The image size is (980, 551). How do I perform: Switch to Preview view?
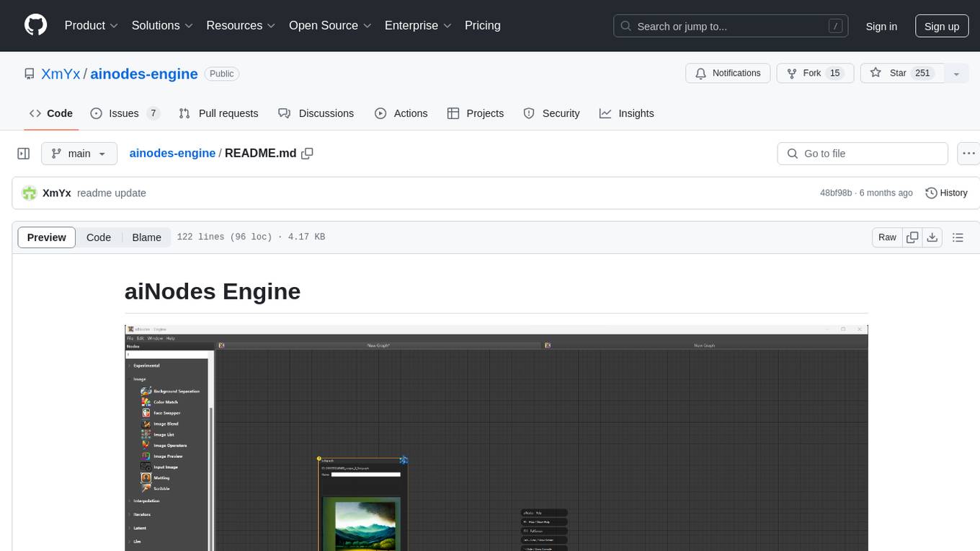[x=47, y=237]
